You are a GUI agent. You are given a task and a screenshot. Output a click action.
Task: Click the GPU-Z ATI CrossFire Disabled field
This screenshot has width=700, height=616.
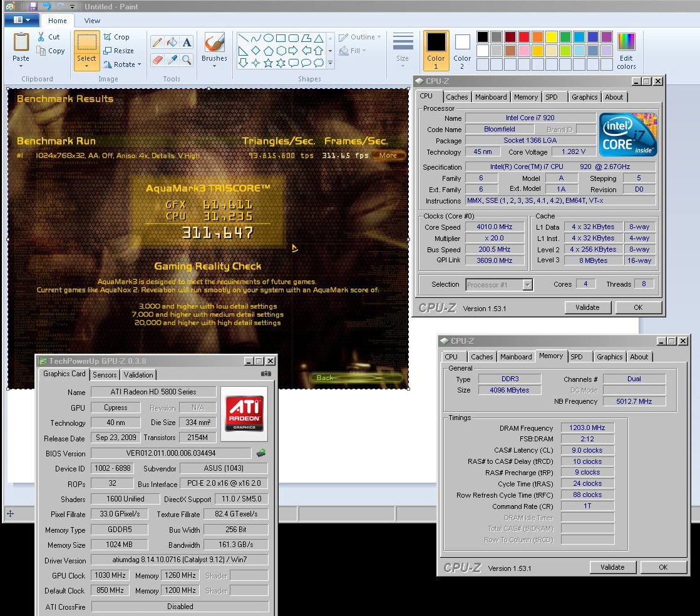pos(180,607)
